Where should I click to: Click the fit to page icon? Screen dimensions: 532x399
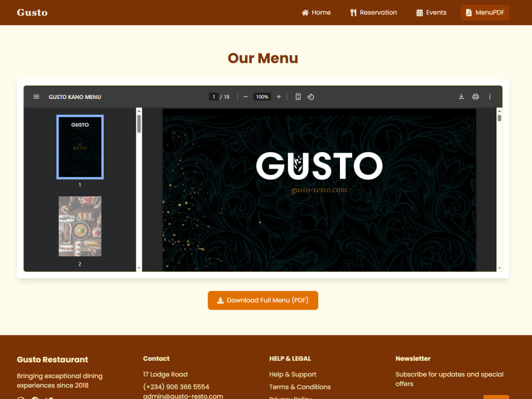(x=298, y=97)
